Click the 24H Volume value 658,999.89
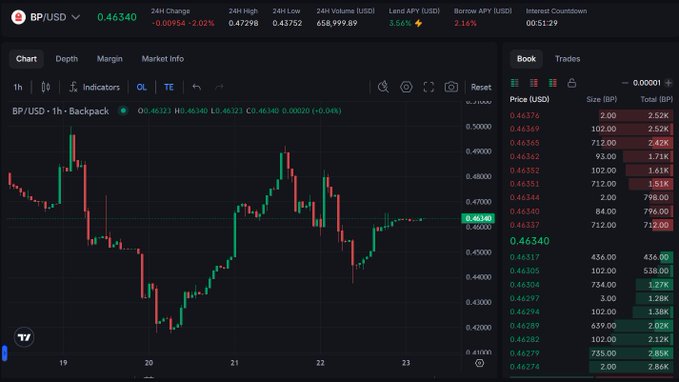679x382 pixels. pos(337,23)
